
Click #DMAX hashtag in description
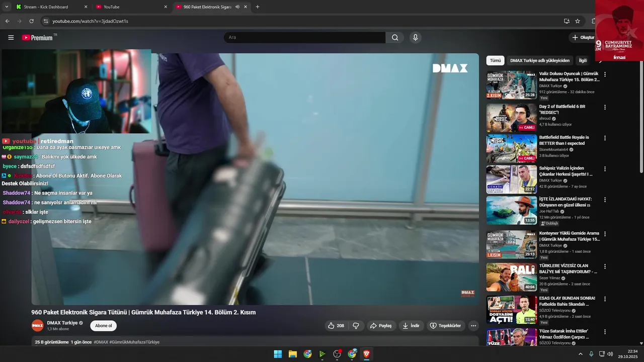tap(101, 342)
